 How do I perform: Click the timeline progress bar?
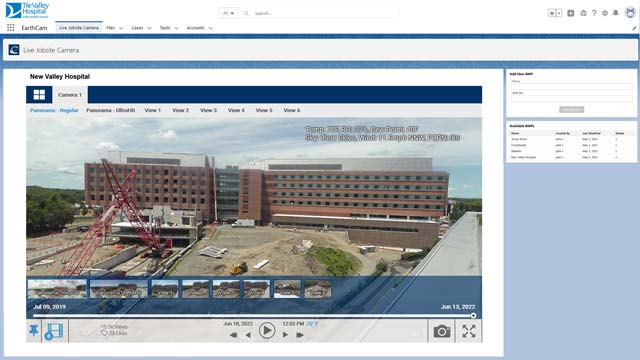point(252,316)
